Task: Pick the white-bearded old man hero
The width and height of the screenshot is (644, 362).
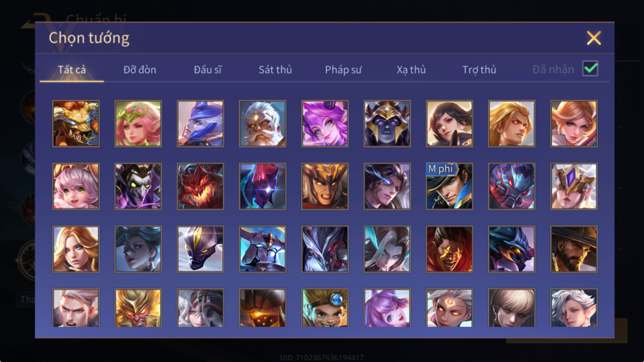Action: pyautogui.click(x=262, y=124)
